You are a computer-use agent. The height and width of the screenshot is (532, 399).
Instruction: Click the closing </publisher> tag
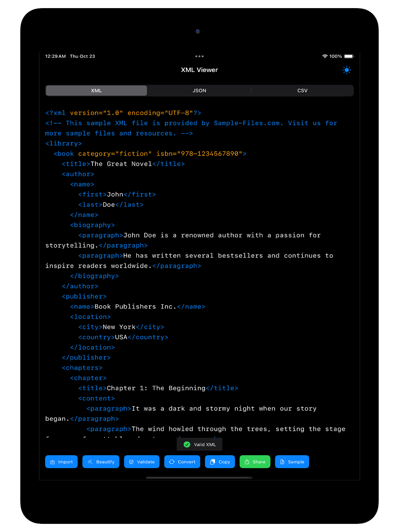point(86,358)
